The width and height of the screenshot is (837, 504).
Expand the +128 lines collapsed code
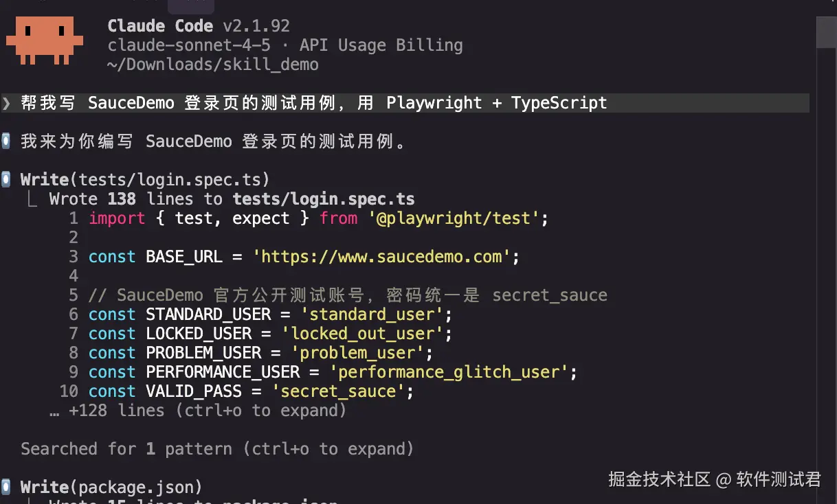[208, 411]
